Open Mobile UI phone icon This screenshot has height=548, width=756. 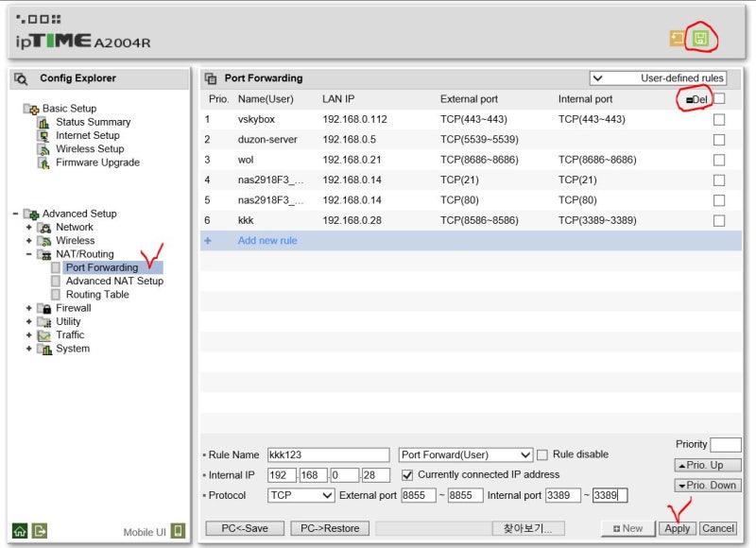(x=177, y=531)
